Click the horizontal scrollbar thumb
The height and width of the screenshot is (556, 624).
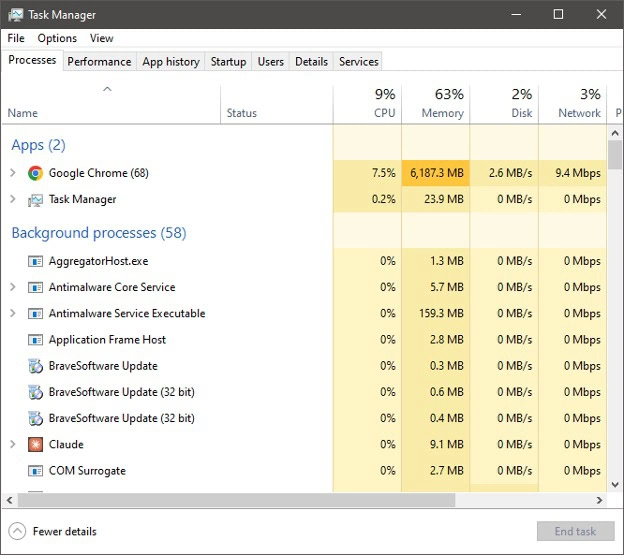pyautogui.click(x=236, y=500)
